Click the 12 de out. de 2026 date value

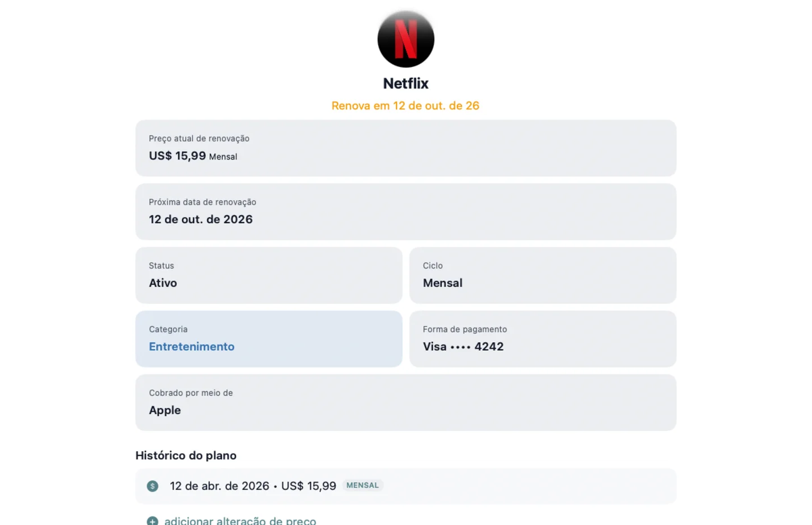point(201,219)
